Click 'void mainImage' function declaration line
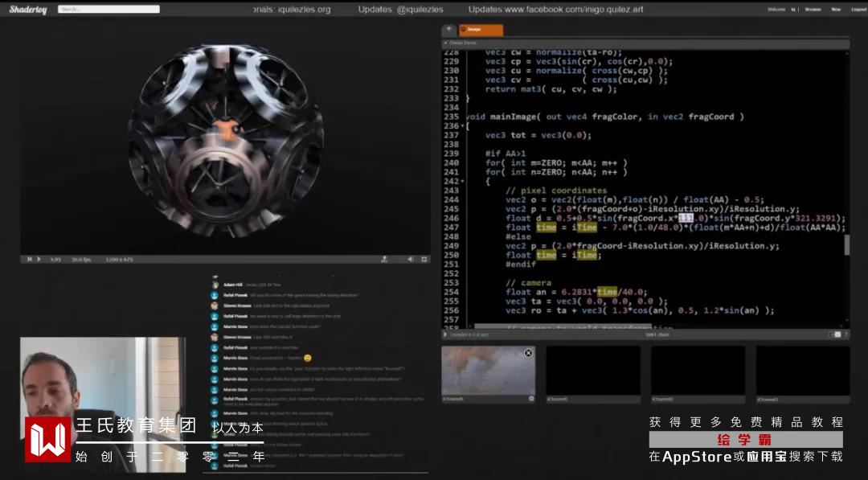Image resolution: width=868 pixels, height=480 pixels. (x=604, y=117)
